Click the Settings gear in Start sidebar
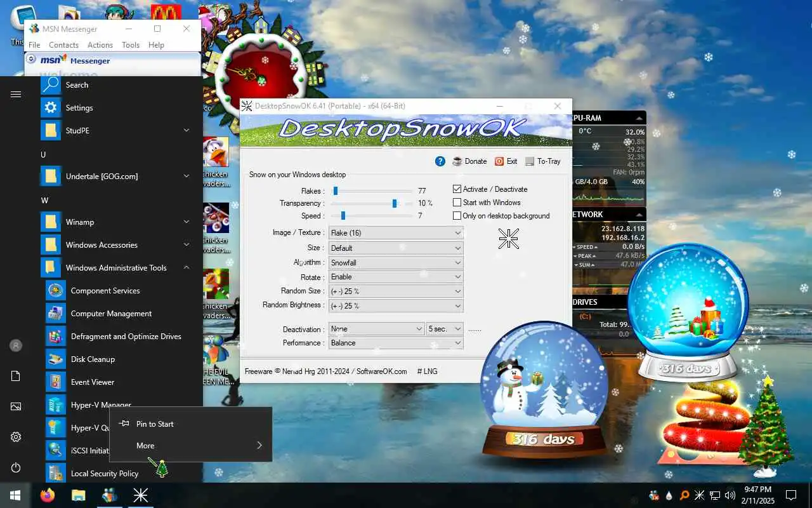 pos(16,437)
